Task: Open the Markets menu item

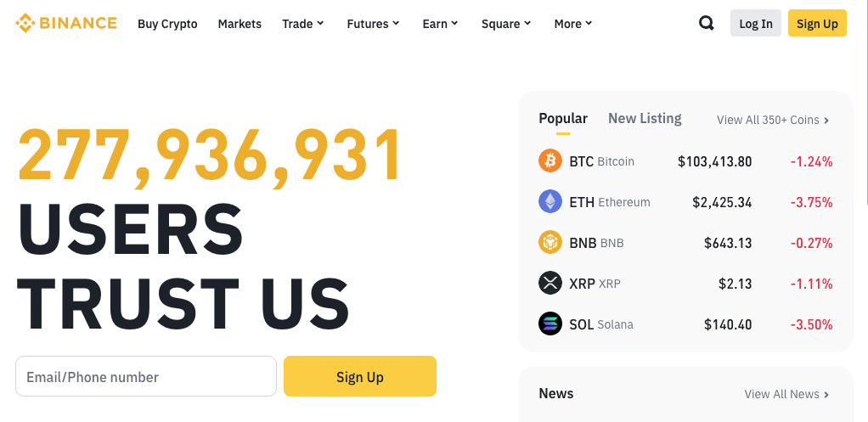Action: click(240, 24)
